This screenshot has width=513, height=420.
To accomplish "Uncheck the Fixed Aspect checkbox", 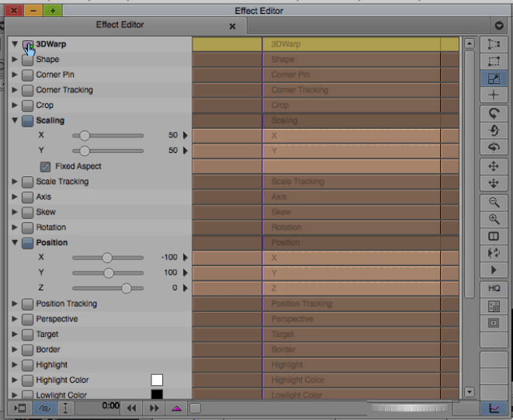I will (45, 167).
